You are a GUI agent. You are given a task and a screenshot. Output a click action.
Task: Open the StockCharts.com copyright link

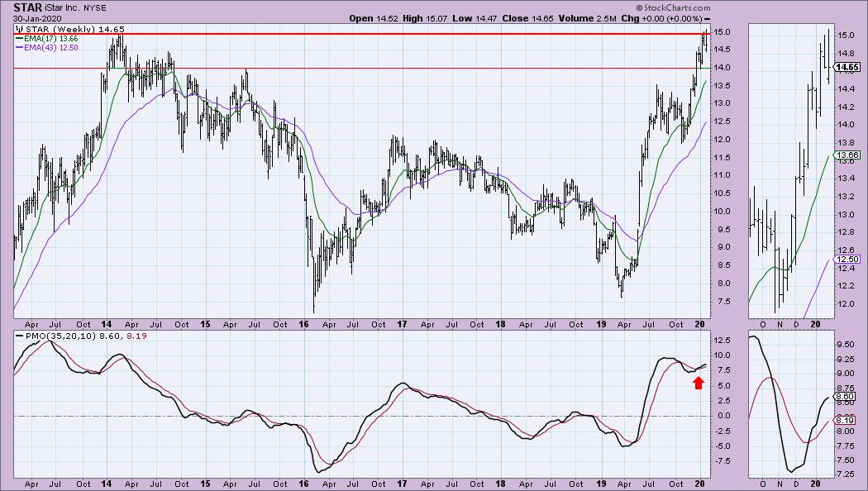click(673, 7)
